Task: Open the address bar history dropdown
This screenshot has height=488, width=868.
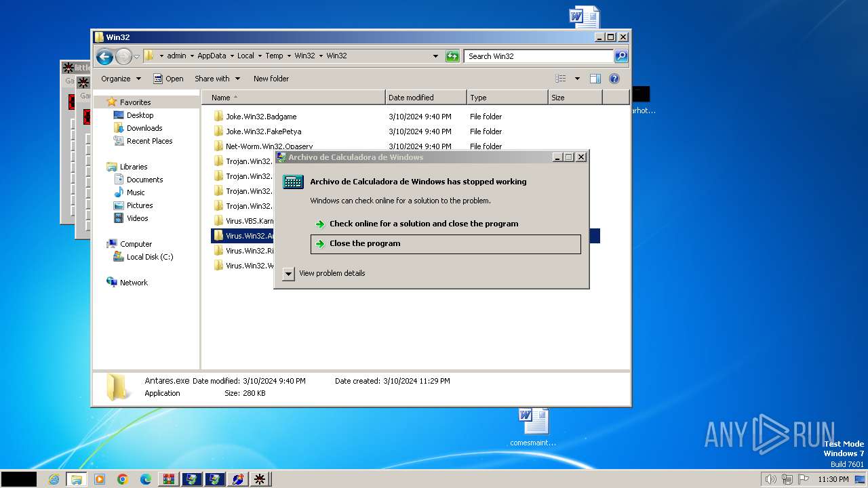Action: tap(435, 56)
